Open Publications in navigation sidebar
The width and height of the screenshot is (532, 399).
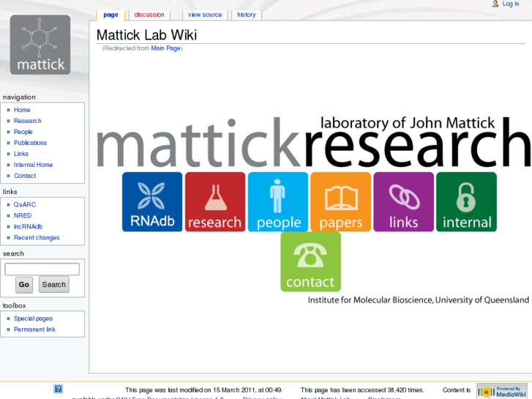coord(30,143)
